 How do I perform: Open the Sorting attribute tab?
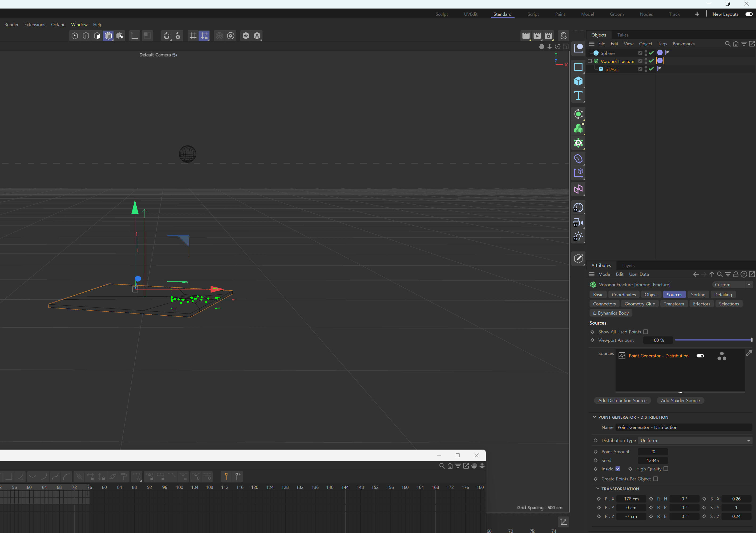pos(698,295)
